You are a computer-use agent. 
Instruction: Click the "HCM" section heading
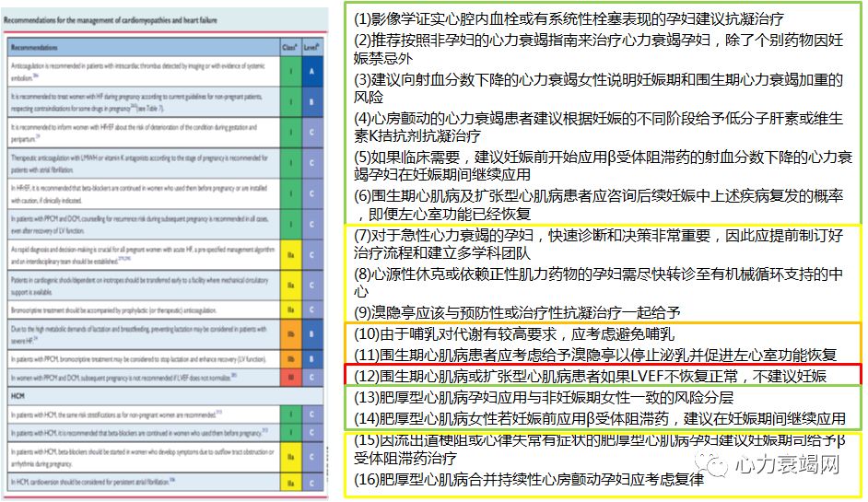click(18, 396)
